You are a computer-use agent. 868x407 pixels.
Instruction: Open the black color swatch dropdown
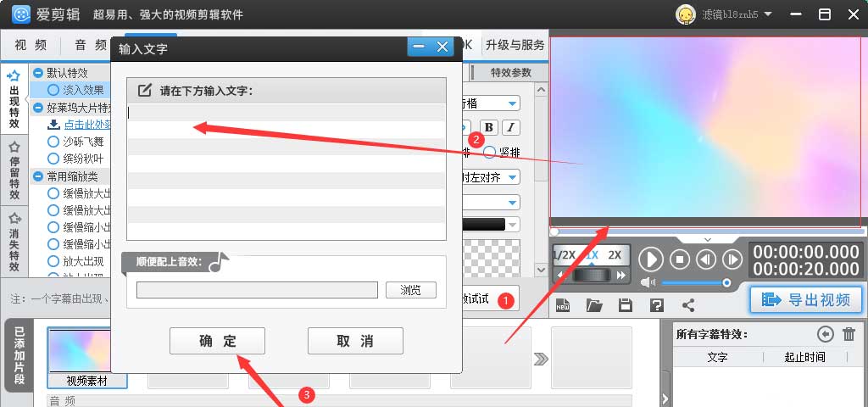513,225
